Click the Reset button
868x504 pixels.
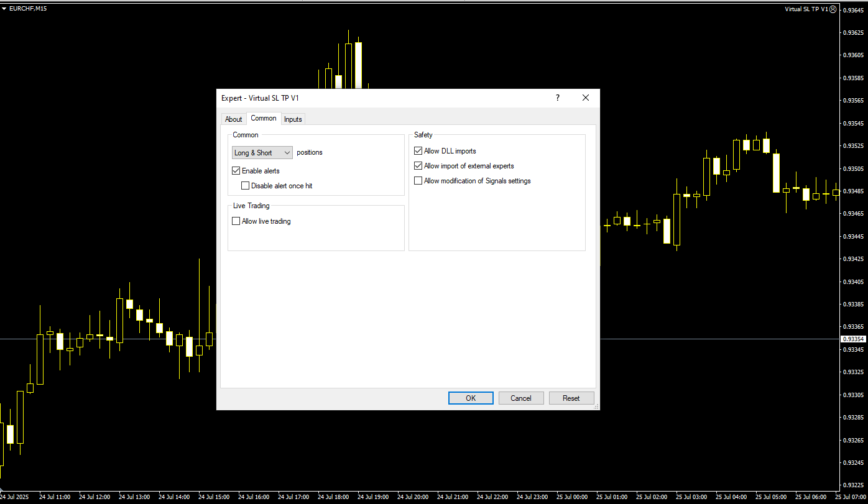pyautogui.click(x=571, y=398)
